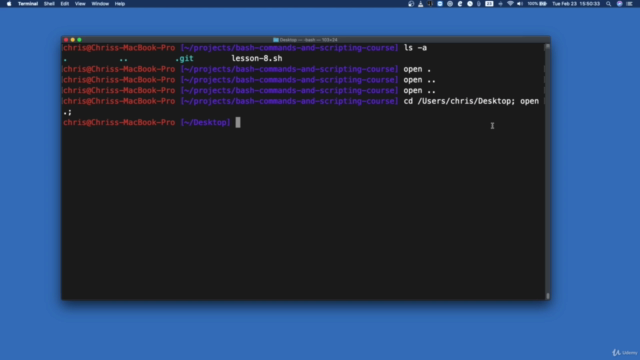
Task: Click the blue square menu bar icon
Action: [x=440, y=4]
